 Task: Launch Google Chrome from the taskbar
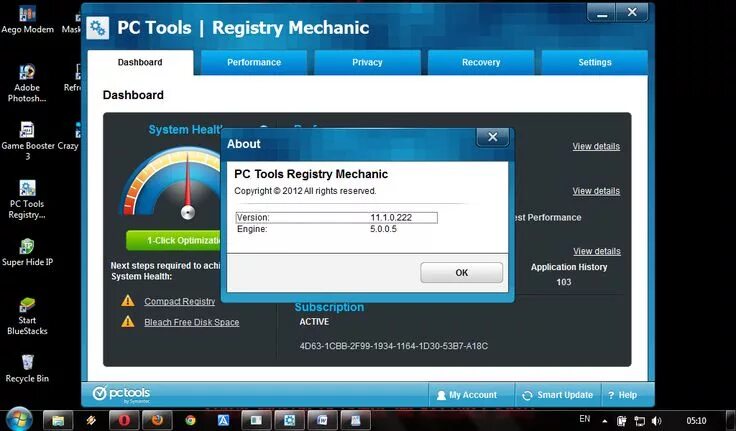(x=190, y=420)
